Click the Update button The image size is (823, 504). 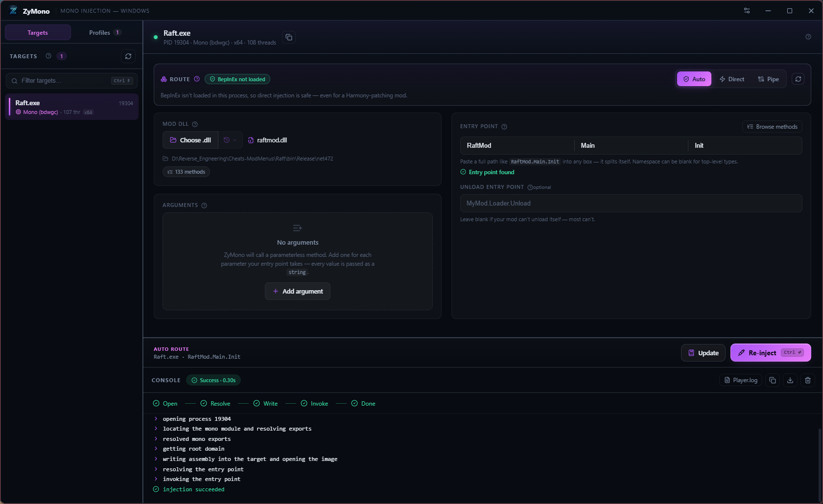coord(703,353)
